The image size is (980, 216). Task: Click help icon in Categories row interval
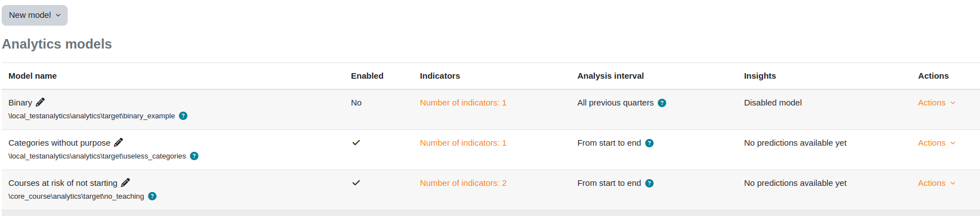pos(650,143)
